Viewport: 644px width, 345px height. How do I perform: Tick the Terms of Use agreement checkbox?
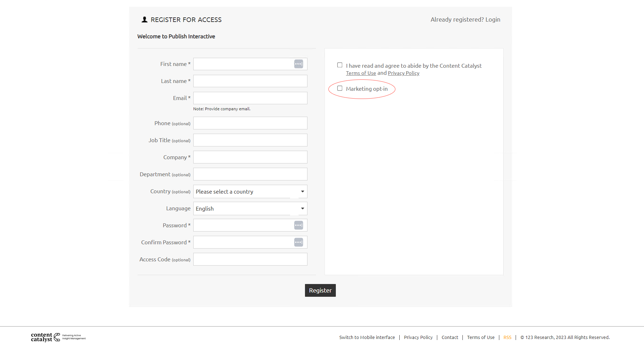[340, 65]
